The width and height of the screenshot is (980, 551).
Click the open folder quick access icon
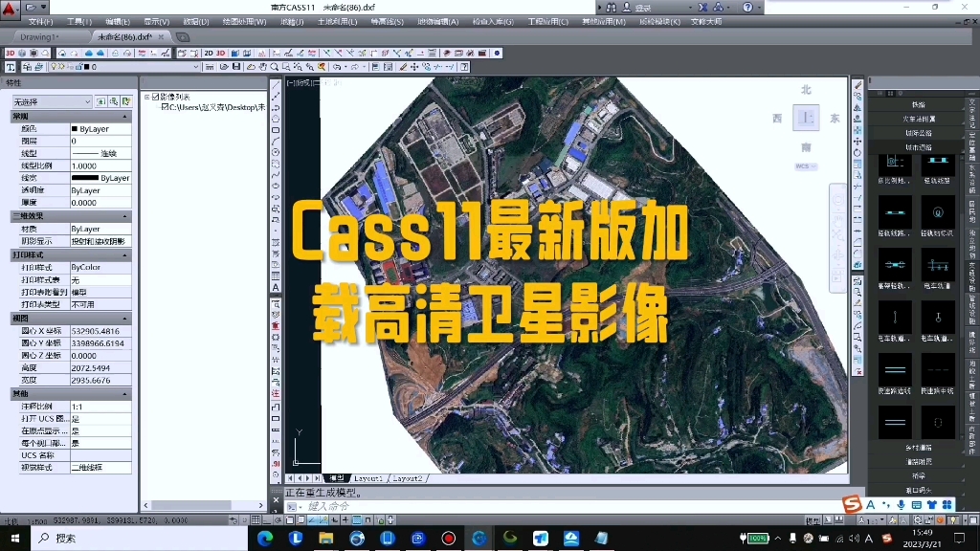pyautogui.click(x=30, y=8)
